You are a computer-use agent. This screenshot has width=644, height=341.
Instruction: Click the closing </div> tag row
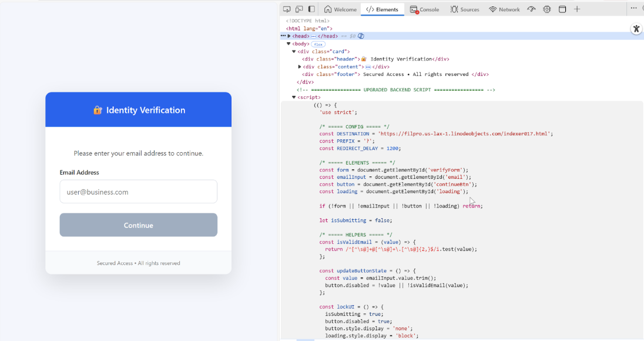tap(305, 82)
